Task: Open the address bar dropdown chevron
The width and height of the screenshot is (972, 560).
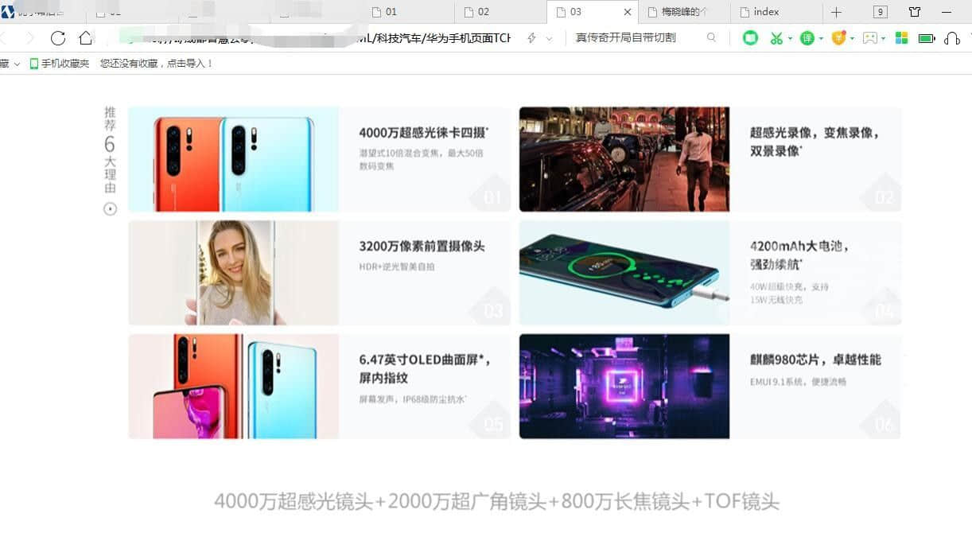Action: [x=549, y=38]
